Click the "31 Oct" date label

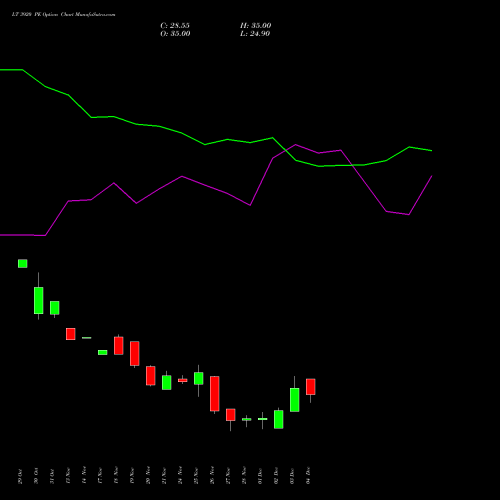point(52,476)
